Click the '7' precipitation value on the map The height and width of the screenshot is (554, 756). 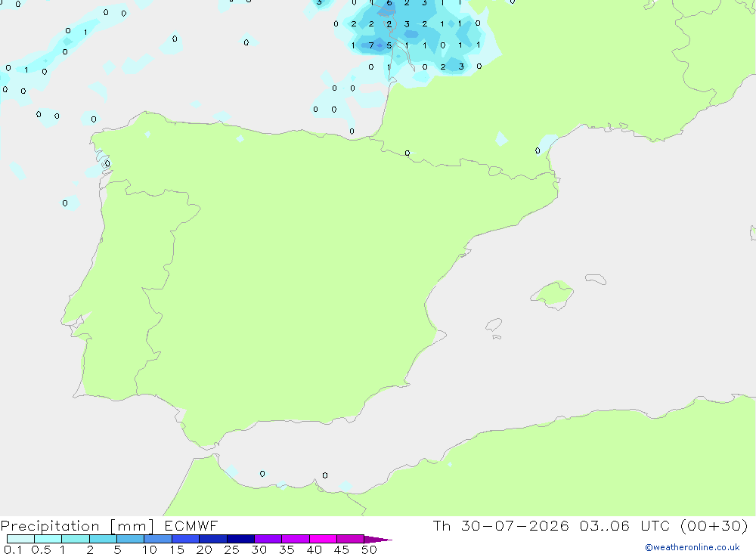click(x=370, y=45)
